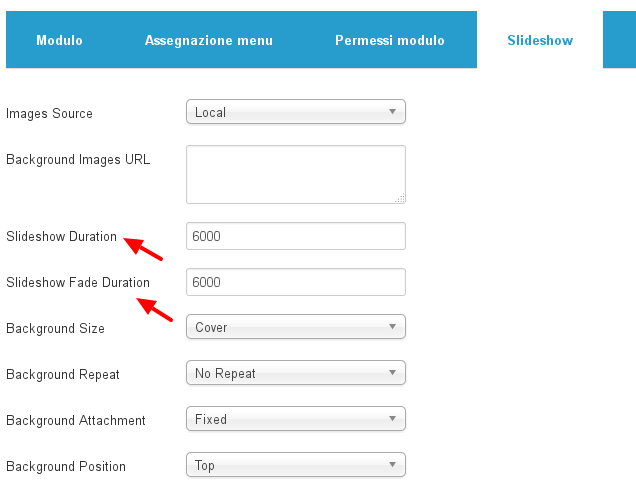This screenshot has height=502, width=636.
Task: Open the Background Size dropdown
Action: (x=296, y=327)
